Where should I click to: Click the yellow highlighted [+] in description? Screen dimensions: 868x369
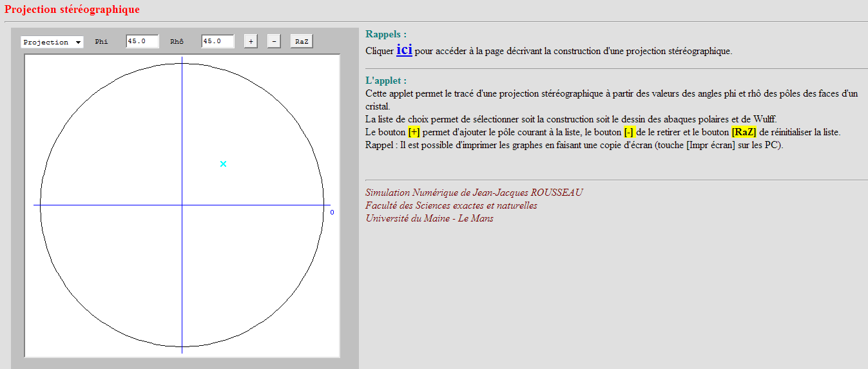[414, 132]
